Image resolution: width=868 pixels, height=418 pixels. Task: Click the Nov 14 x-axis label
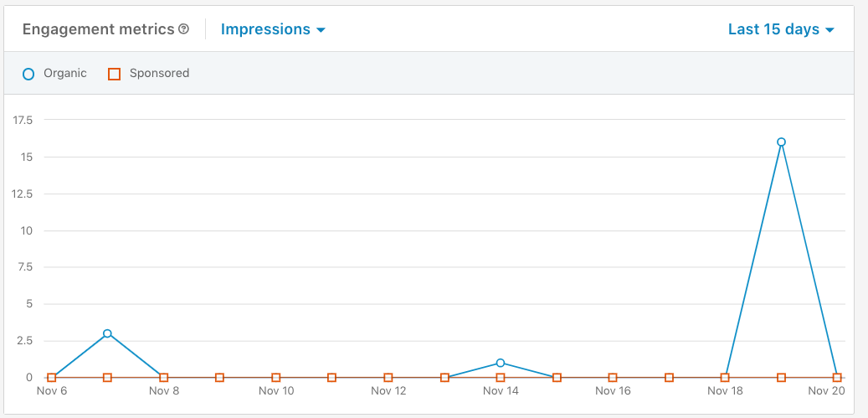[x=501, y=391]
